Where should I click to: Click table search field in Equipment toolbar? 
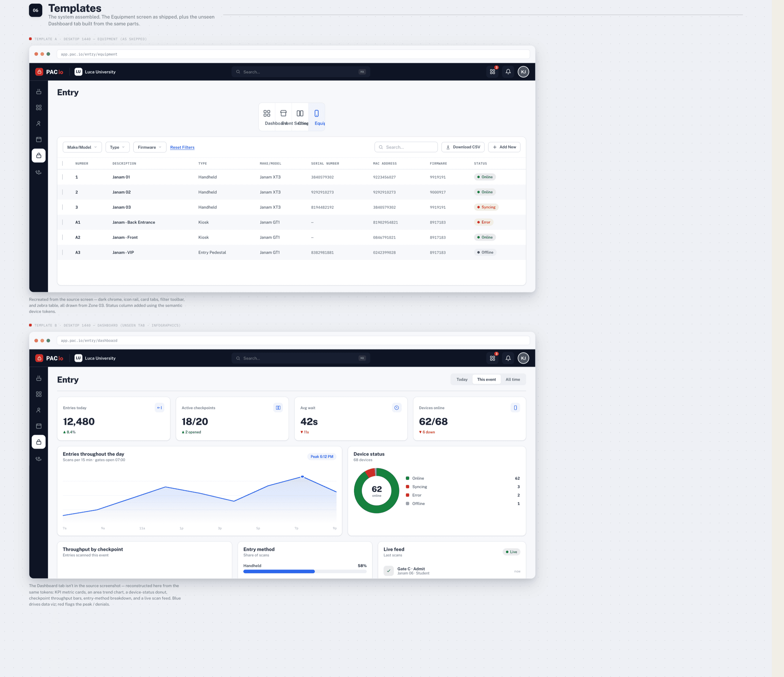click(406, 147)
